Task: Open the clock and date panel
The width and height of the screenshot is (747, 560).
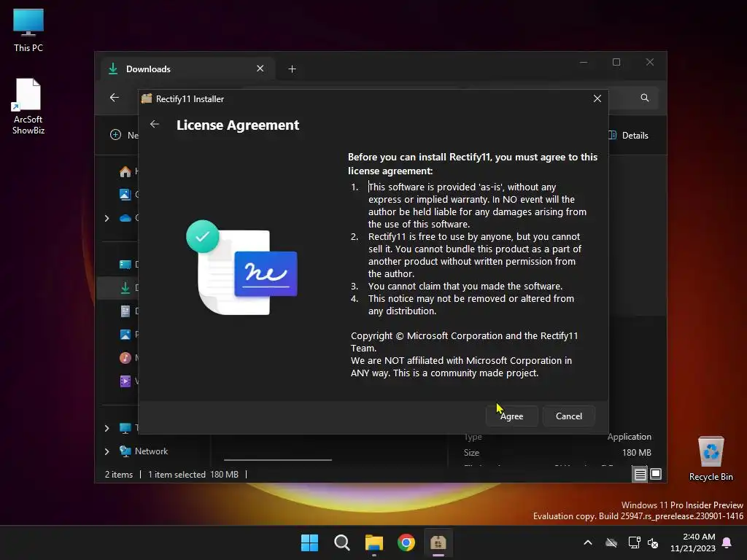Action: point(693,542)
